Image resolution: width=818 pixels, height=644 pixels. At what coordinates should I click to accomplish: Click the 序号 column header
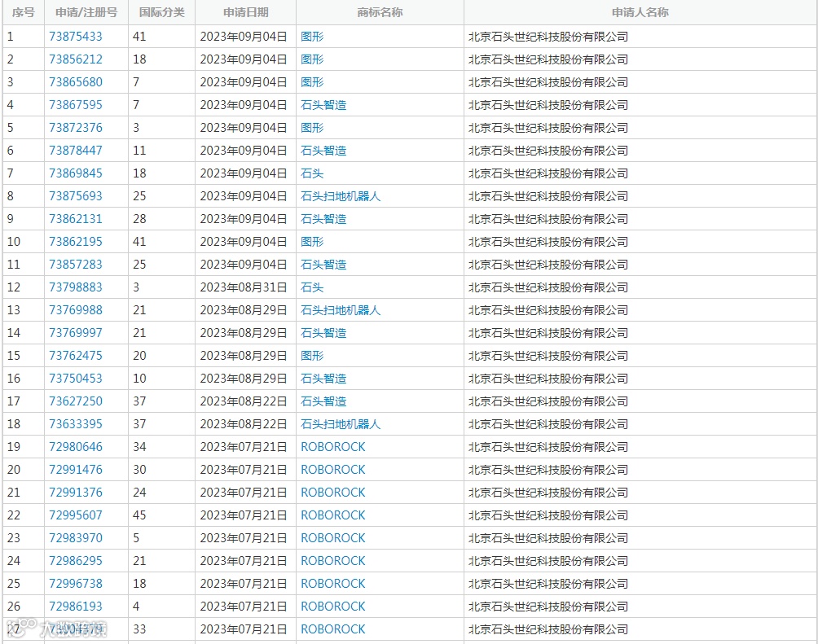point(23,12)
